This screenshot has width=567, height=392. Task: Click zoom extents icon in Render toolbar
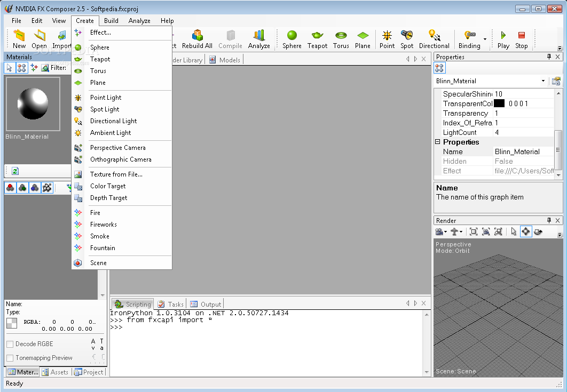coord(474,231)
